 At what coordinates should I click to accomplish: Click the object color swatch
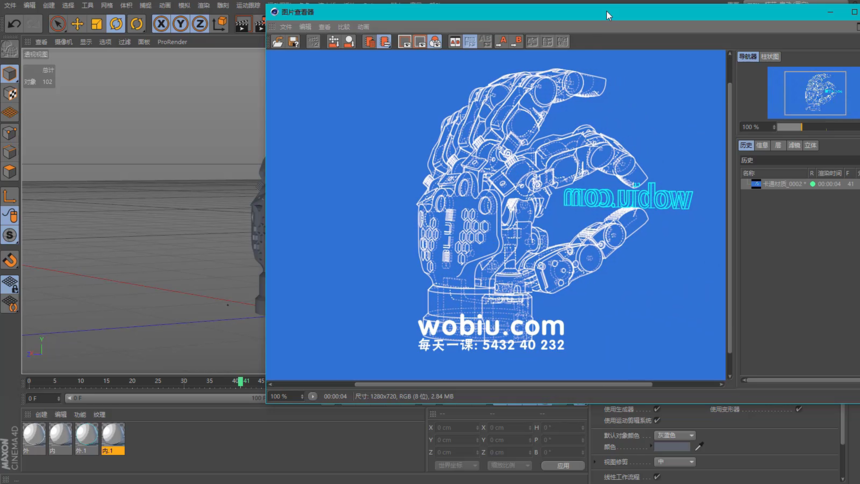click(672, 447)
